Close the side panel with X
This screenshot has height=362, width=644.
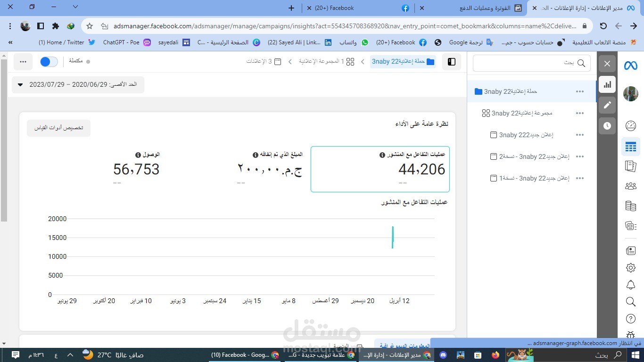[607, 64]
